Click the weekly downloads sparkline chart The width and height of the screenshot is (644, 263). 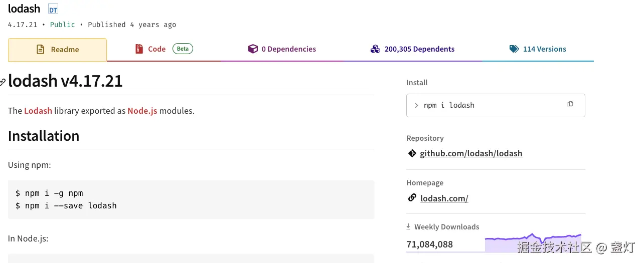pyautogui.click(x=533, y=242)
